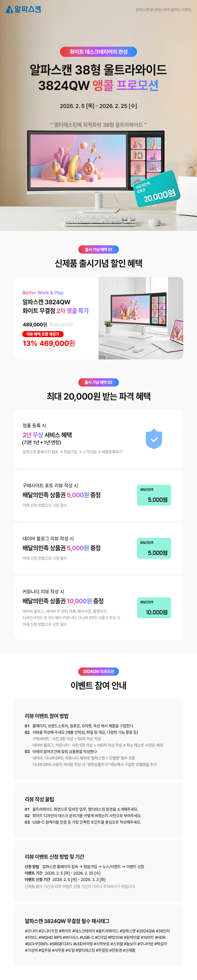Click the 3824QW 프로모션 badge
This screenshot has height=980, width=197.
click(x=98, y=672)
